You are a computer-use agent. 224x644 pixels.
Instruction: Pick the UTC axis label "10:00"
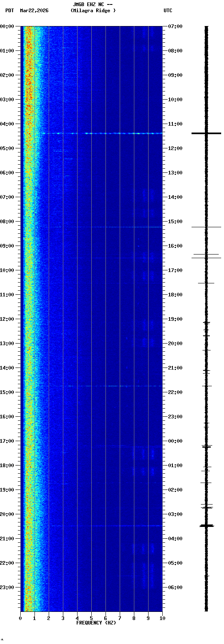click(175, 100)
